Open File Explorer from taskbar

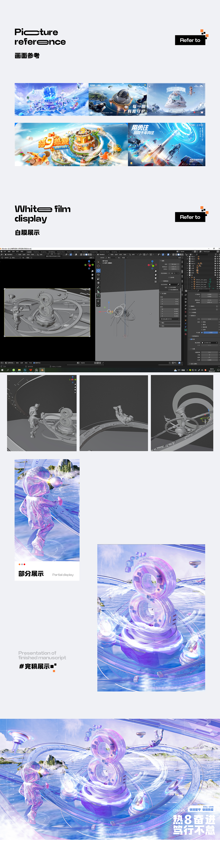click(19, 370)
